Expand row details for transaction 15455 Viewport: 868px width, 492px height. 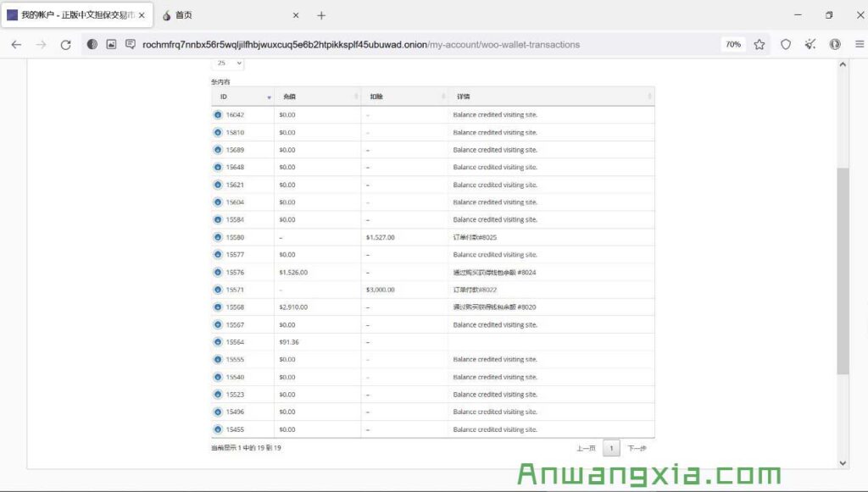218,429
